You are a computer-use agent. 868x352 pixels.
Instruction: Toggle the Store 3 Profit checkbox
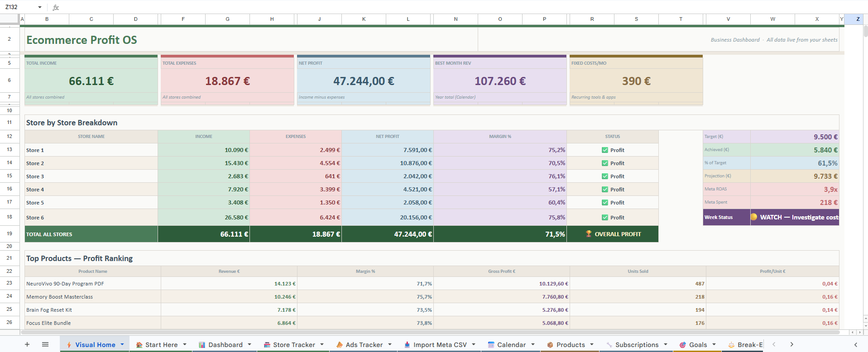pyautogui.click(x=605, y=176)
